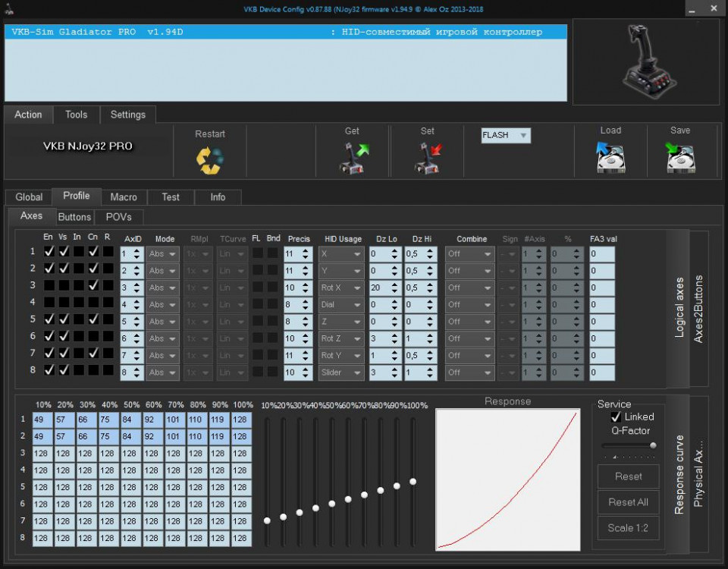Open the Physical Ax... vertical tab

coord(698,473)
